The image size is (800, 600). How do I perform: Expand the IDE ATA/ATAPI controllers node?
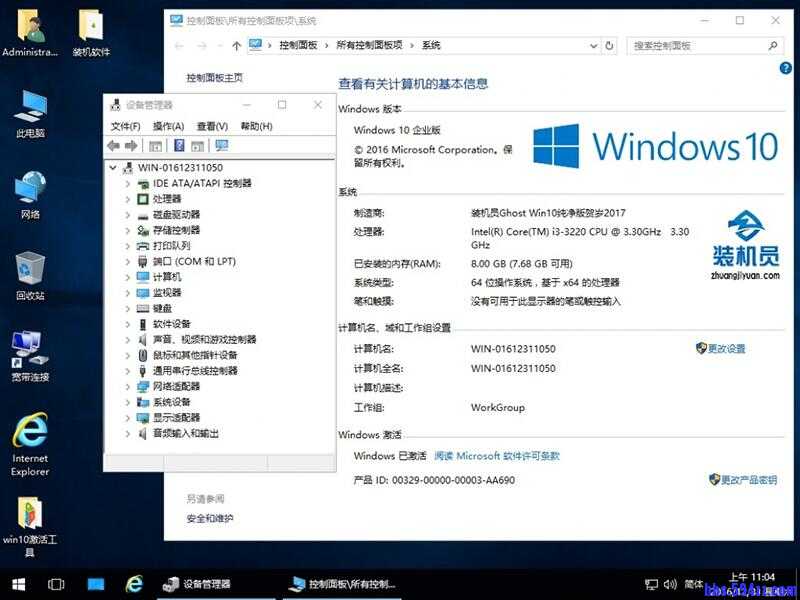point(128,184)
